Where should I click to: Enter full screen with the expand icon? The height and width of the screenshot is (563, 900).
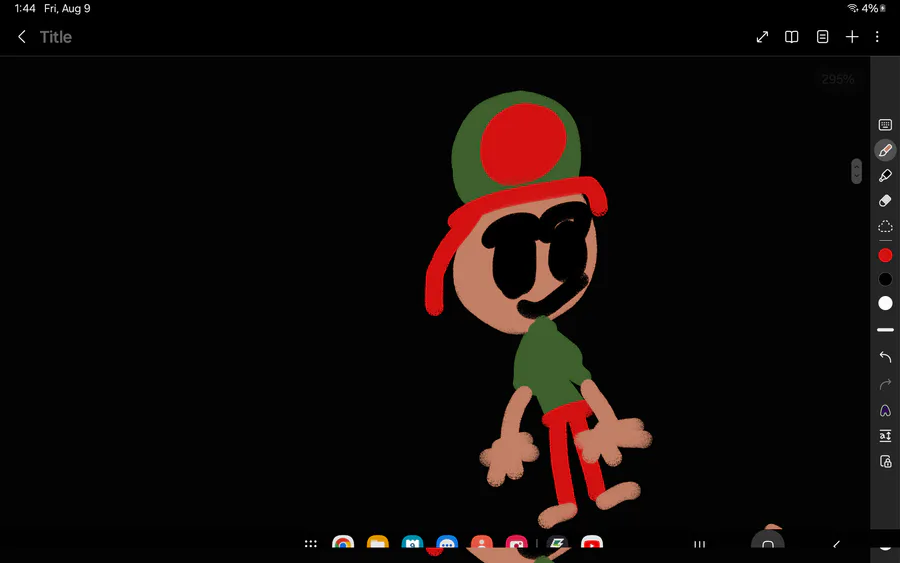click(762, 37)
